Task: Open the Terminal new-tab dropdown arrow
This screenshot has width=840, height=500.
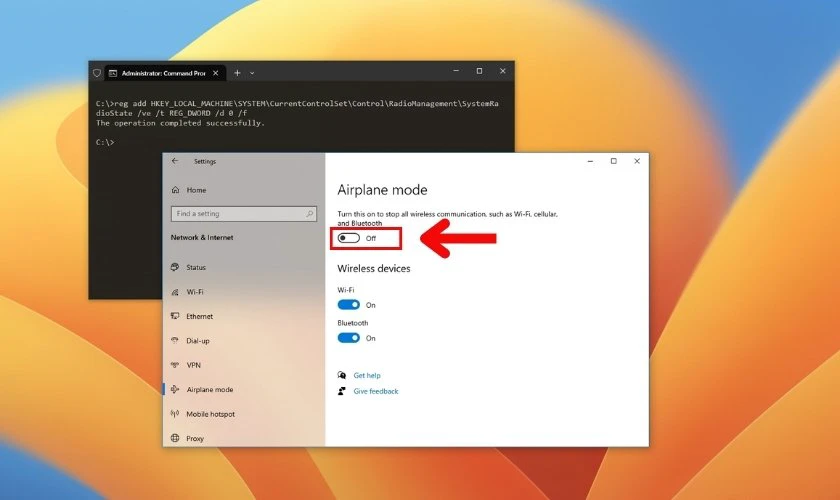Action: 252,73
